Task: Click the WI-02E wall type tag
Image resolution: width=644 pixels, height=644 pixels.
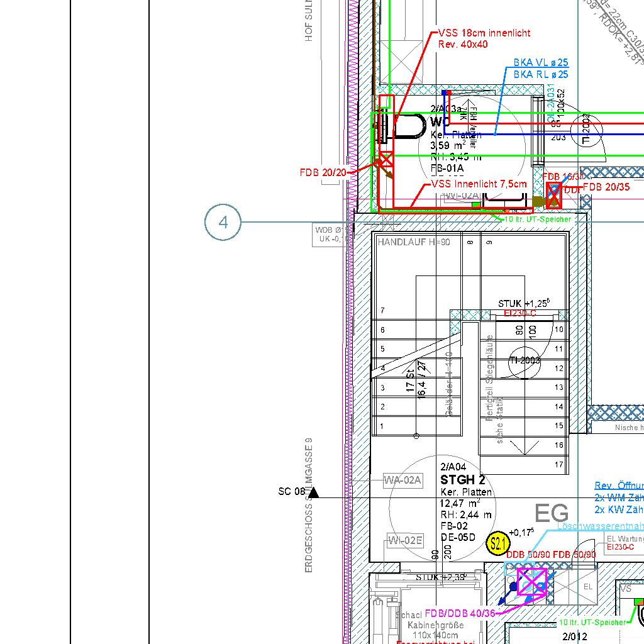Action: coord(405,540)
